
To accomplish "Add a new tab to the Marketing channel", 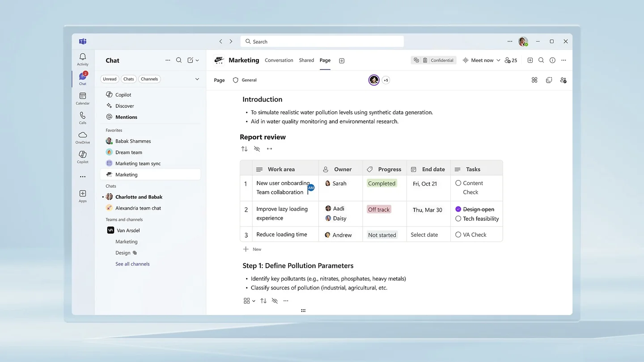I will coord(342,61).
